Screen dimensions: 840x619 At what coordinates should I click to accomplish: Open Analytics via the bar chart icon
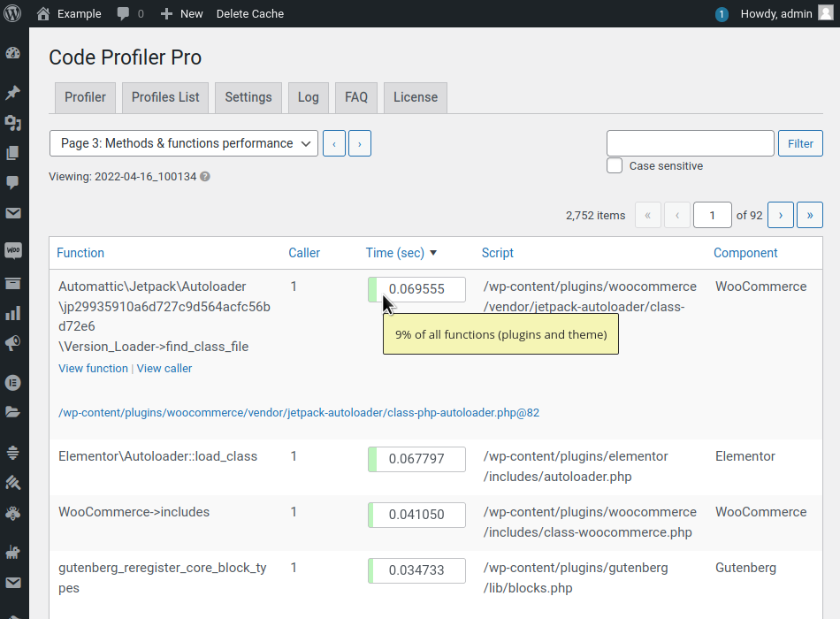pos(13,313)
